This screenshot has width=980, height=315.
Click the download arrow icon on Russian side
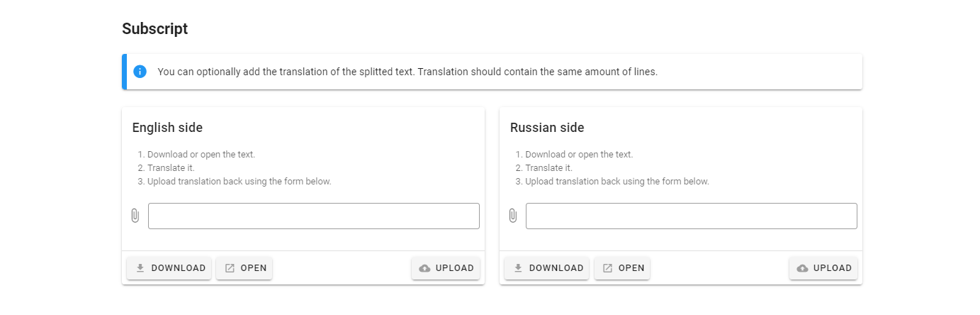click(x=518, y=268)
